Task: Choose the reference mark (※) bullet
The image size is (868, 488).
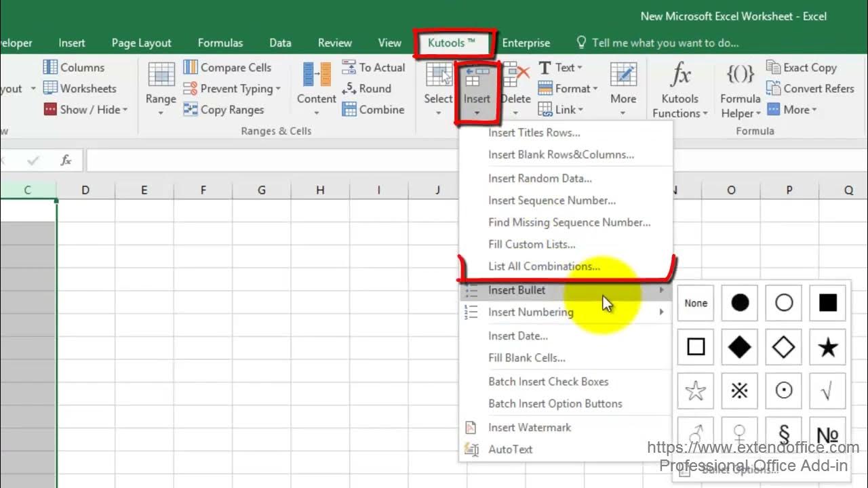Action: click(x=740, y=391)
